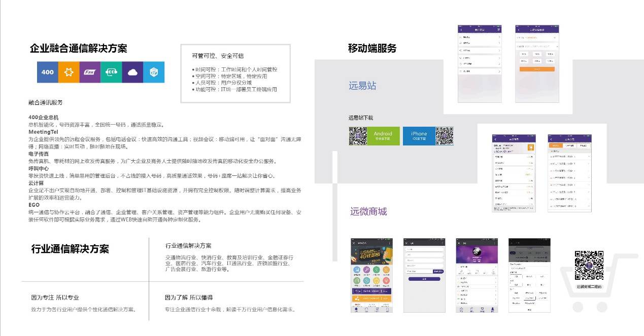Select the cloud computing icon
644x336 pixels.
[x=132, y=72]
